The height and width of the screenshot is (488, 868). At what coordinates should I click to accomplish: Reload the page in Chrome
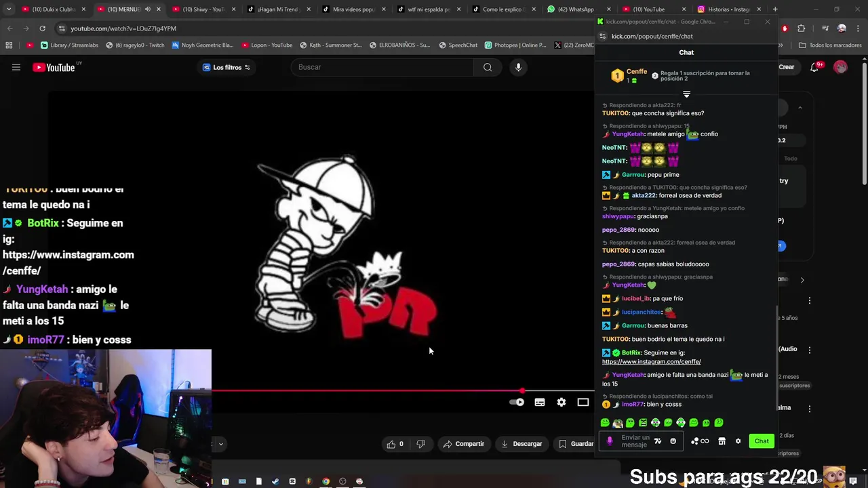click(x=42, y=28)
